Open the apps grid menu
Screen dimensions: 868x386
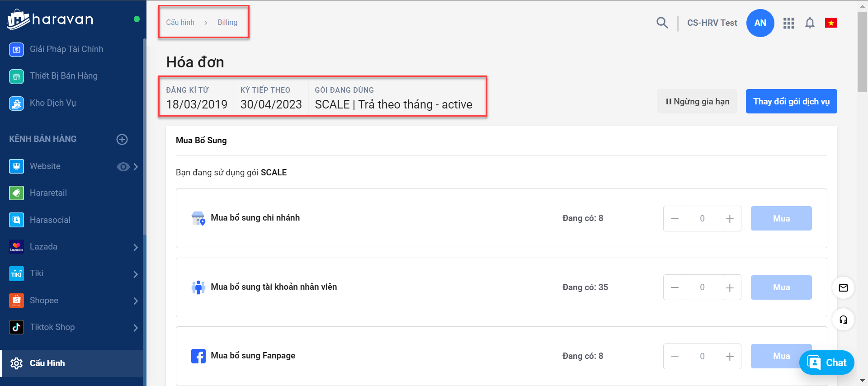click(x=789, y=23)
